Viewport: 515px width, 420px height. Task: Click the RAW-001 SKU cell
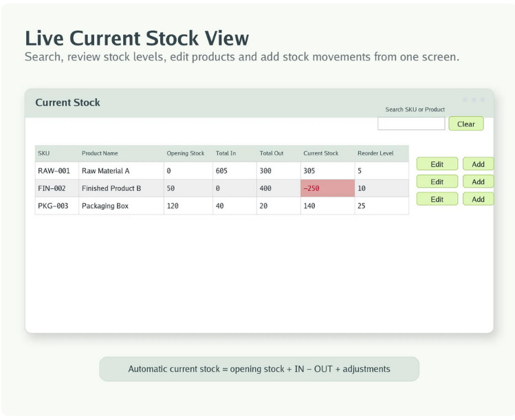pyautogui.click(x=57, y=170)
